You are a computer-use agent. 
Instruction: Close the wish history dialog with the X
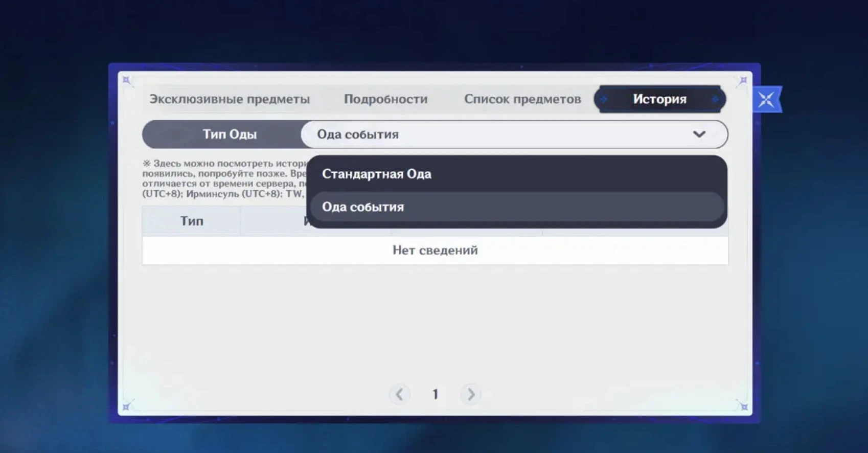766,100
